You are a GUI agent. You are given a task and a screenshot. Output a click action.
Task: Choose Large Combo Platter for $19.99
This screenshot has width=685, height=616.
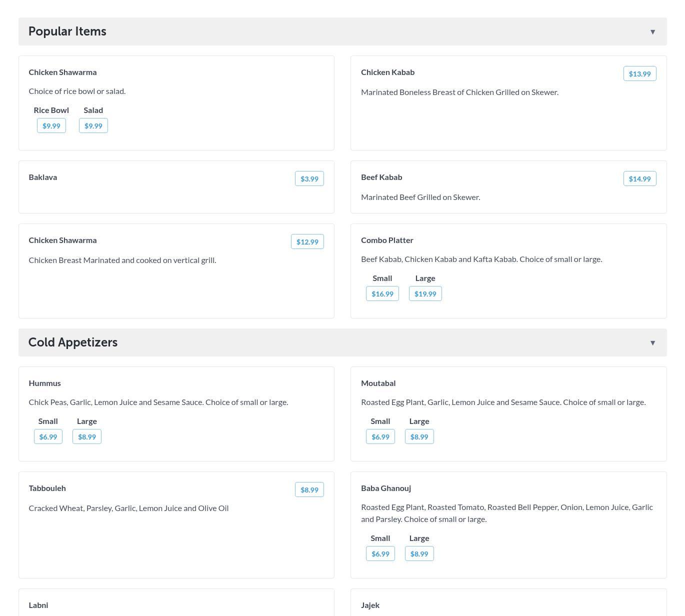425,294
